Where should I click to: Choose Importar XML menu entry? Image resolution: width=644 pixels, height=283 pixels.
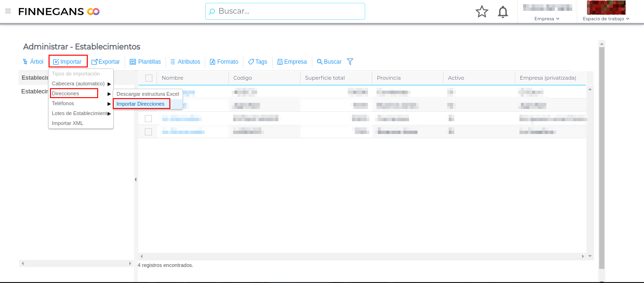tap(81, 123)
